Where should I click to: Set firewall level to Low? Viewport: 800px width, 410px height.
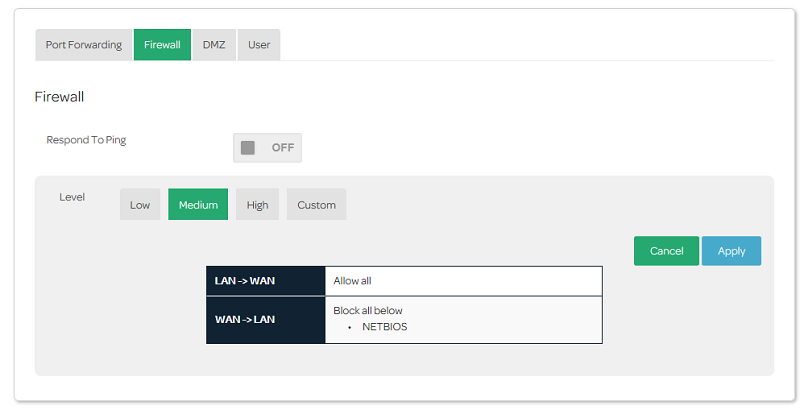point(140,204)
